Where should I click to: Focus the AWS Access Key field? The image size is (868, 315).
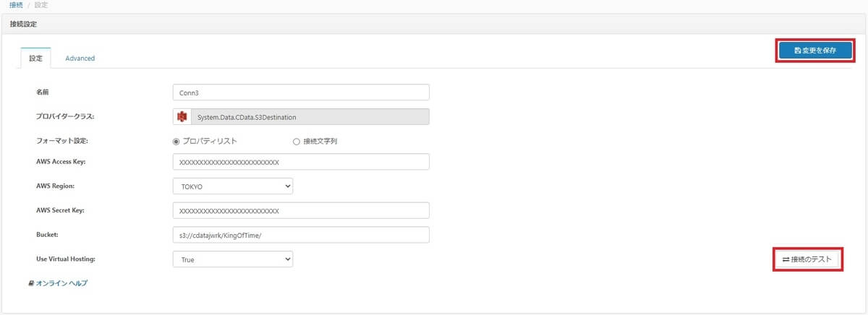301,162
